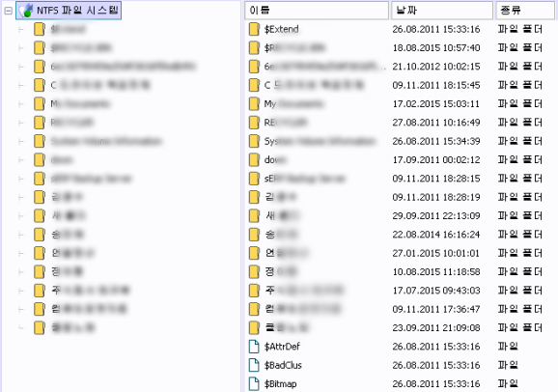Select the $Extend folder icon in the file list
Viewport: 558px width, 392px height.
(x=254, y=29)
